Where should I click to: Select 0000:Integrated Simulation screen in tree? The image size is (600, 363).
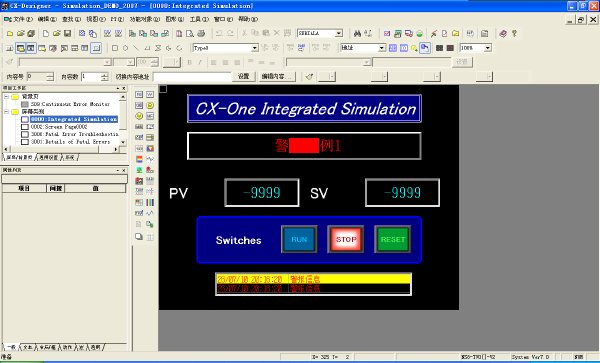74,119
